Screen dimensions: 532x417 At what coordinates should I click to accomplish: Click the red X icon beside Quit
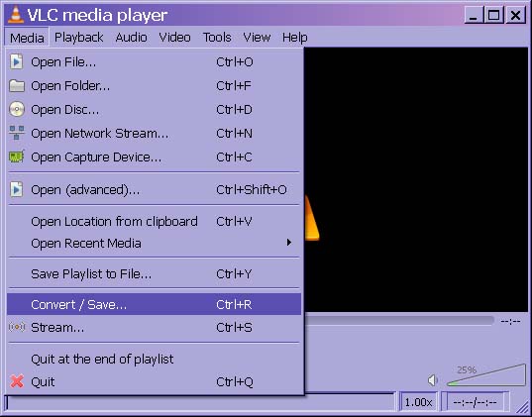tap(16, 381)
